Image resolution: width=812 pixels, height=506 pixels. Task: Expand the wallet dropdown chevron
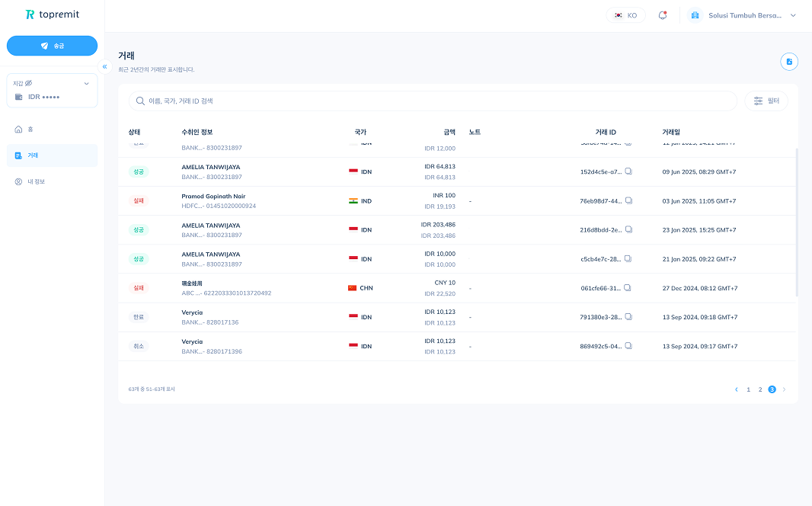[87, 83]
